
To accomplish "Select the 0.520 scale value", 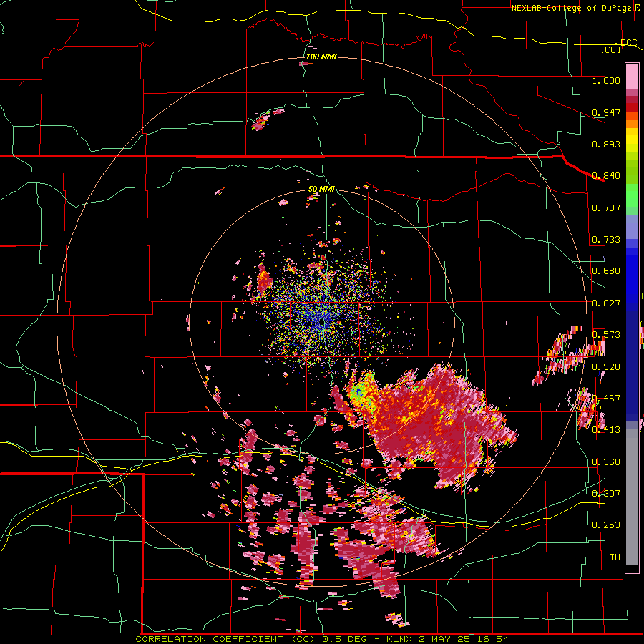I will 606,366.
